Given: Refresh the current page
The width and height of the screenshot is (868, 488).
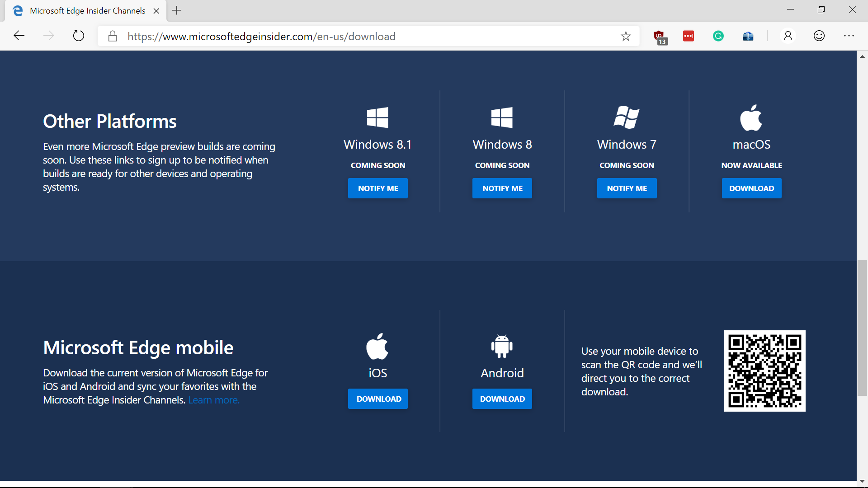Looking at the screenshot, I should (79, 36).
